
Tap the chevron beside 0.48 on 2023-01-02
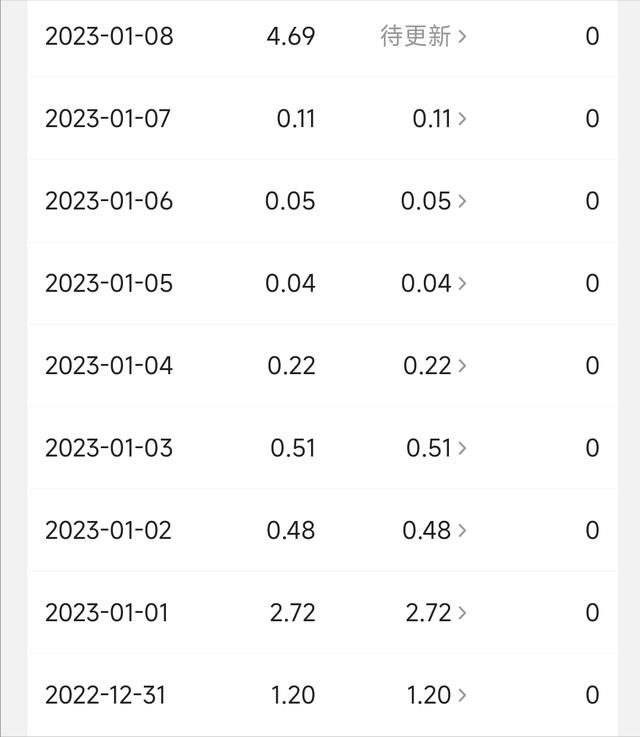[x=462, y=530]
